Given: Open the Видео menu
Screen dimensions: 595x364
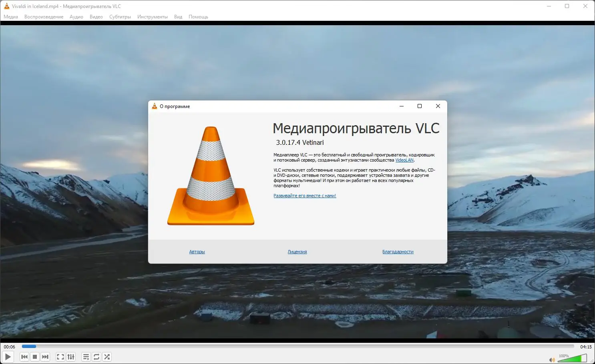Looking at the screenshot, I should tap(96, 17).
